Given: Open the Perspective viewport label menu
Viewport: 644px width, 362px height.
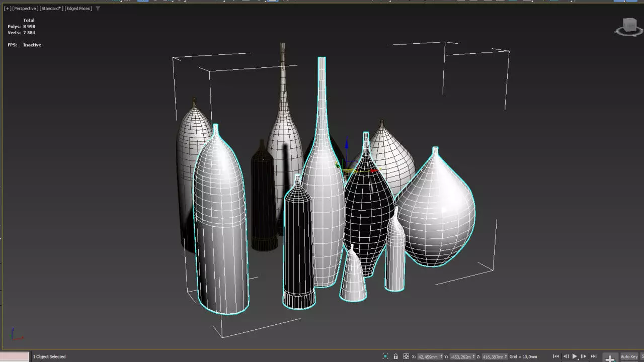Looking at the screenshot, I should tap(24, 9).
